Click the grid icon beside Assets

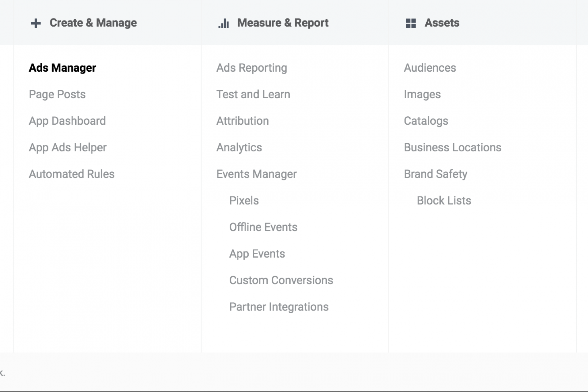point(411,23)
